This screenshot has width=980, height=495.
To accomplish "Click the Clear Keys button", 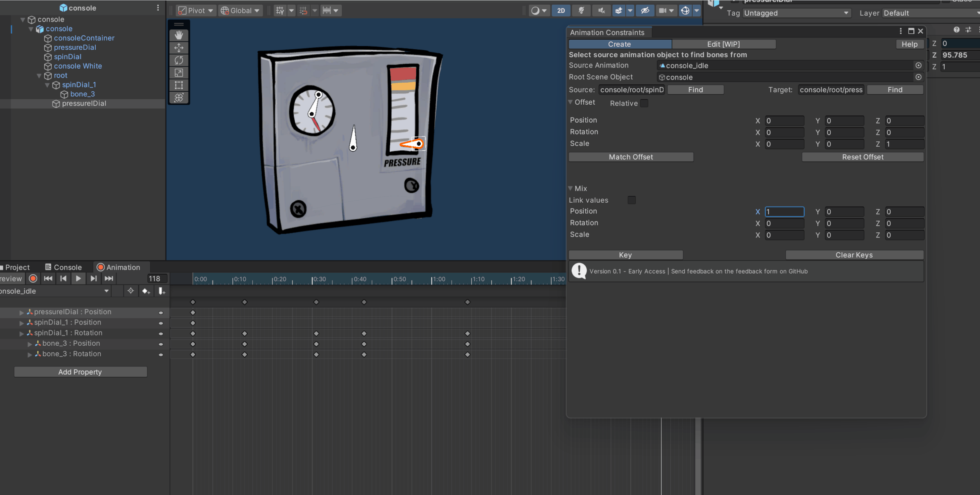I will 854,255.
